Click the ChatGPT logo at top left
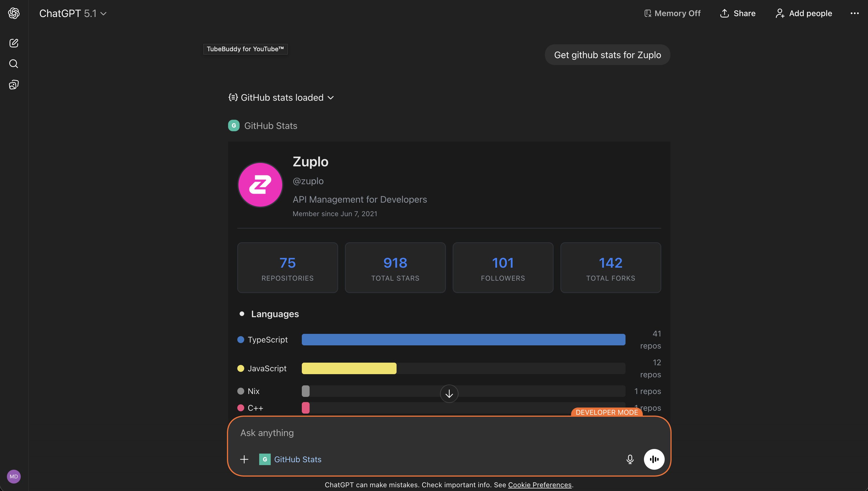 pos(14,13)
